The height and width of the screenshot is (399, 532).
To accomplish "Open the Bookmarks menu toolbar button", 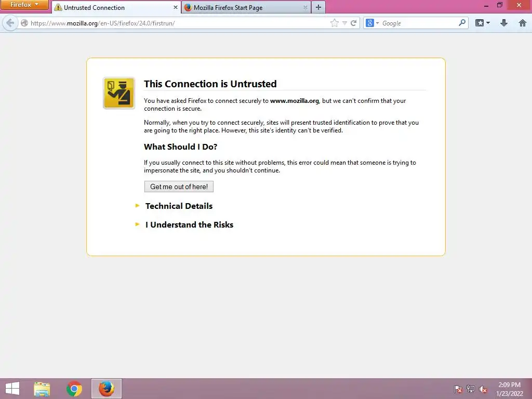I will pos(483,23).
